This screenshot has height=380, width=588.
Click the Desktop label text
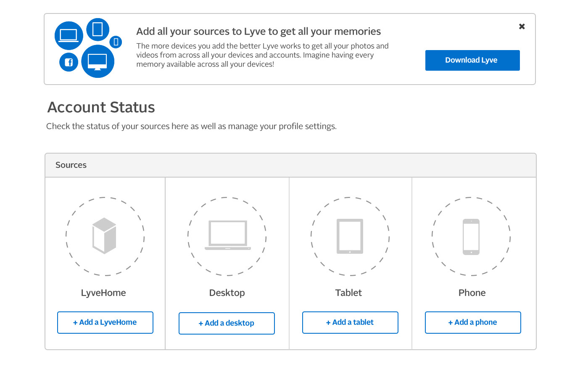227,293
